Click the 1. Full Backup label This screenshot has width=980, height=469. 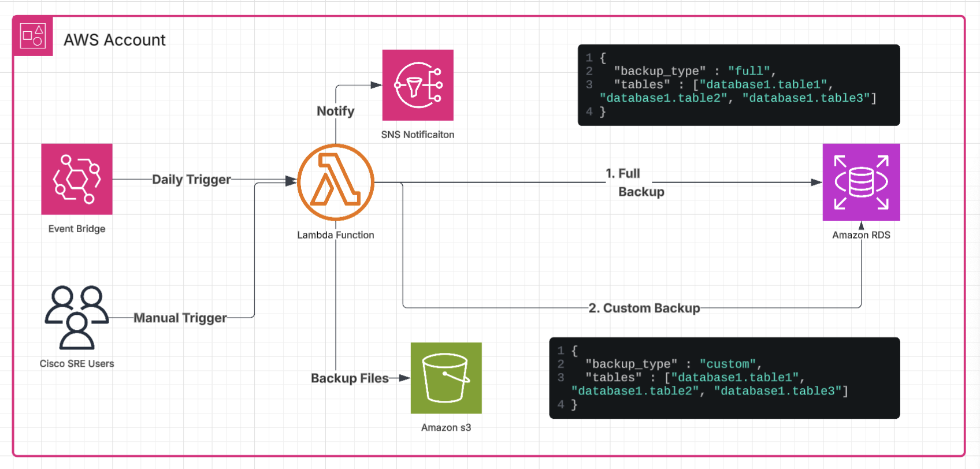(x=634, y=183)
